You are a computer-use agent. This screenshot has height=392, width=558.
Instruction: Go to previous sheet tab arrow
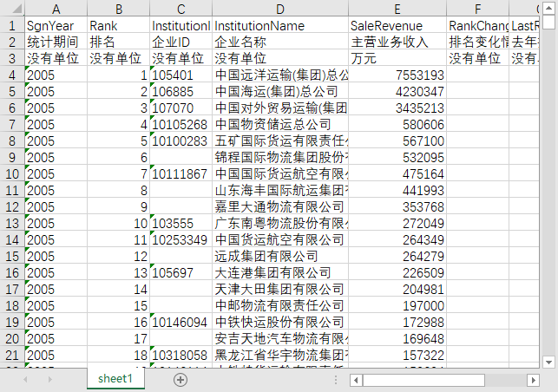point(25,380)
